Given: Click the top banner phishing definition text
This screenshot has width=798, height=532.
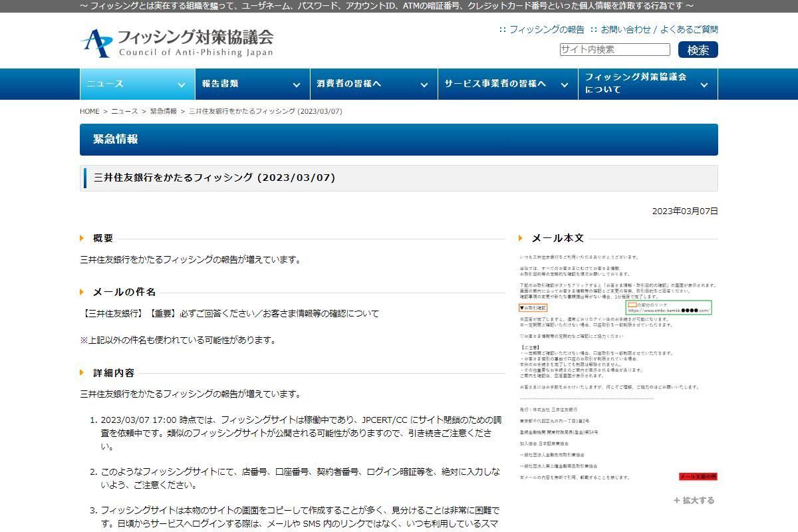Looking at the screenshot, I should tap(386, 6).
